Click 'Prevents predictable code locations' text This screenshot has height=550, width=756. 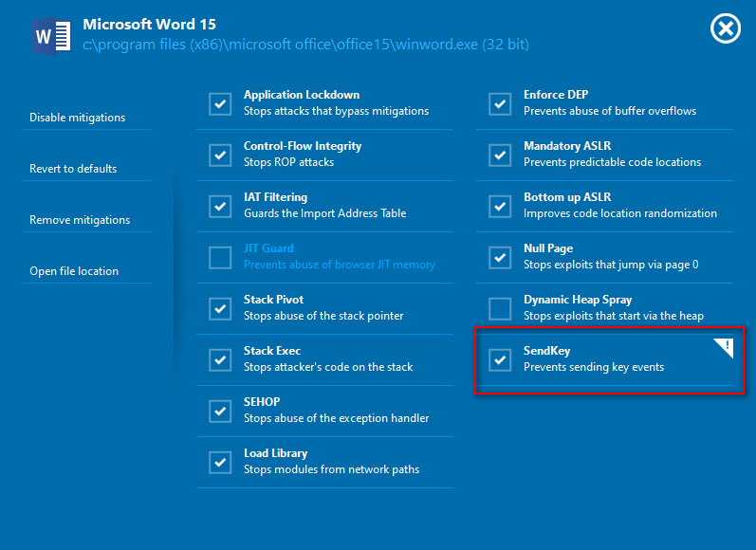tap(613, 162)
